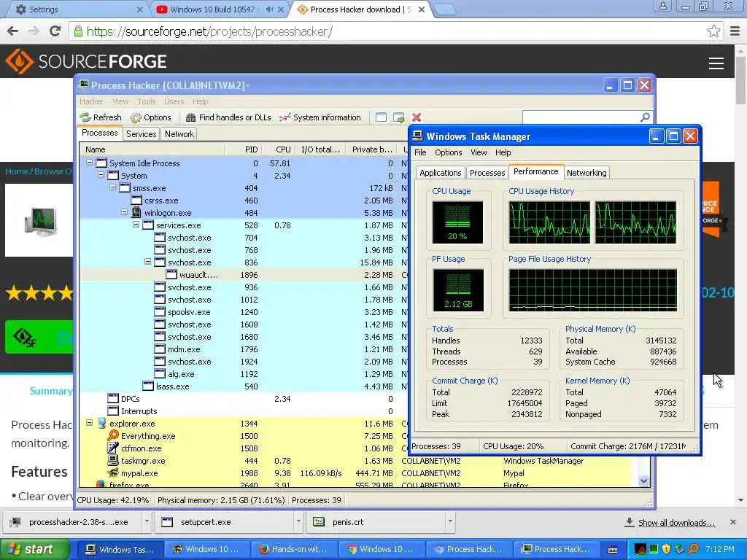Viewport: 747px width, 560px height.
Task: Collapse the services.exe tree node
Action: click(136, 225)
